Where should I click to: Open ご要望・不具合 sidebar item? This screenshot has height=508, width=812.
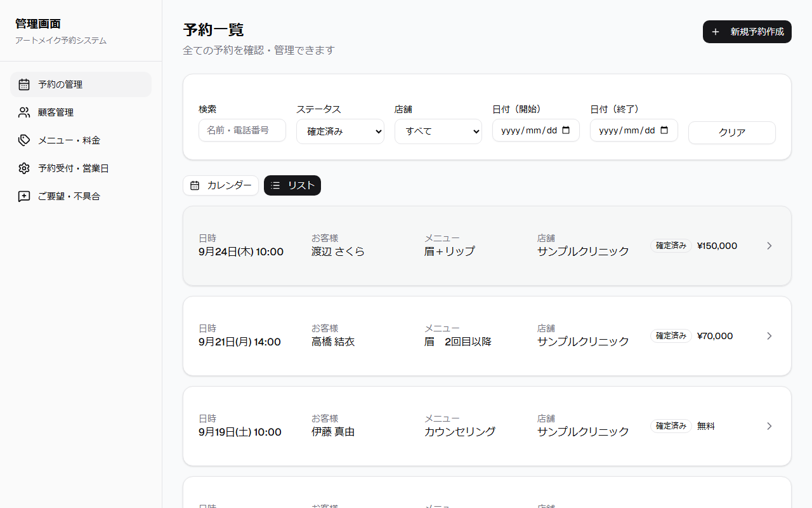point(81,196)
